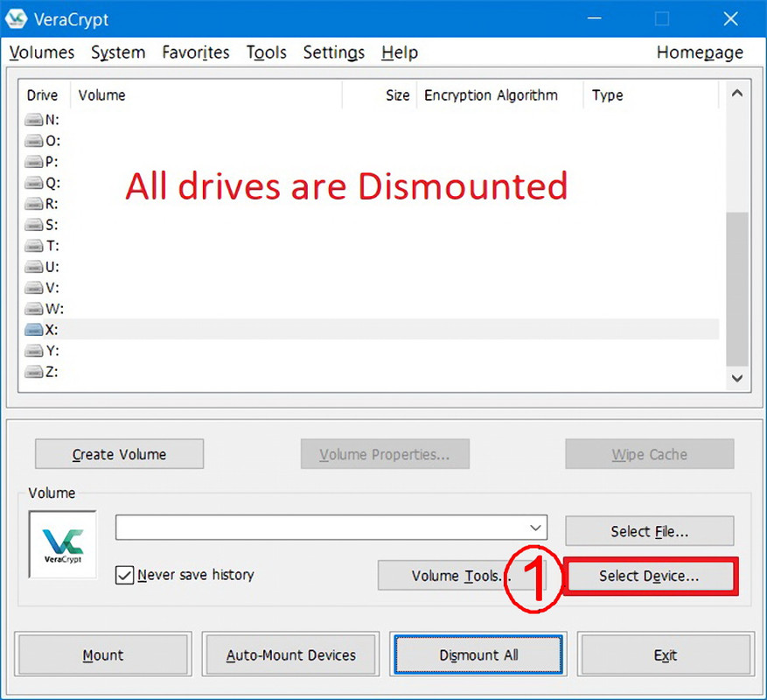Click the Auto-Mount Devices button

point(290,655)
